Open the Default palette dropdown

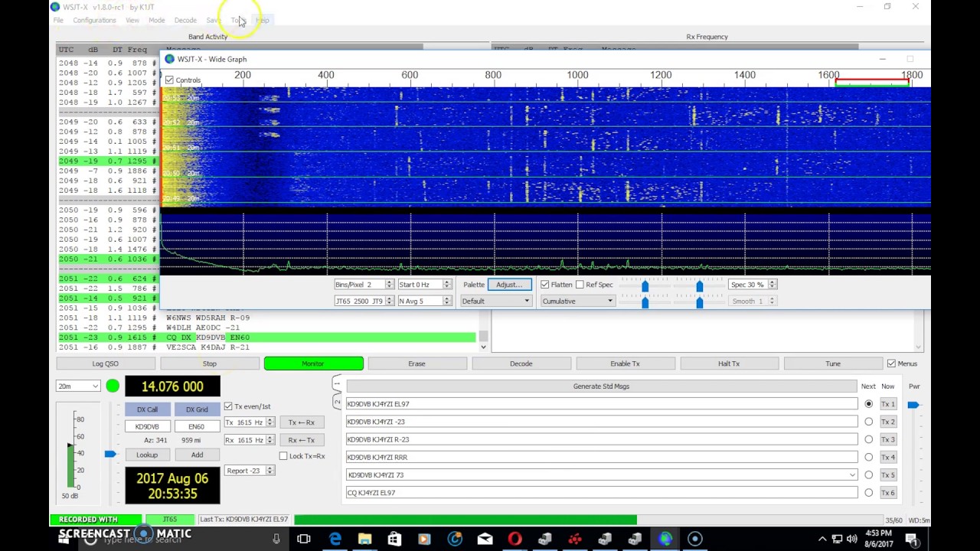point(495,301)
